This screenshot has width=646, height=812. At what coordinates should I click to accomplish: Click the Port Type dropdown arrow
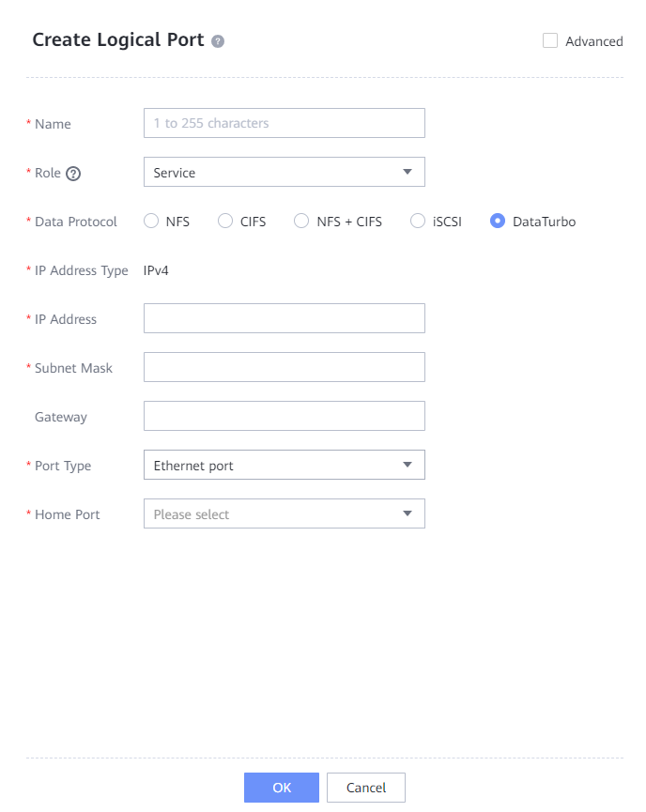tap(408, 465)
